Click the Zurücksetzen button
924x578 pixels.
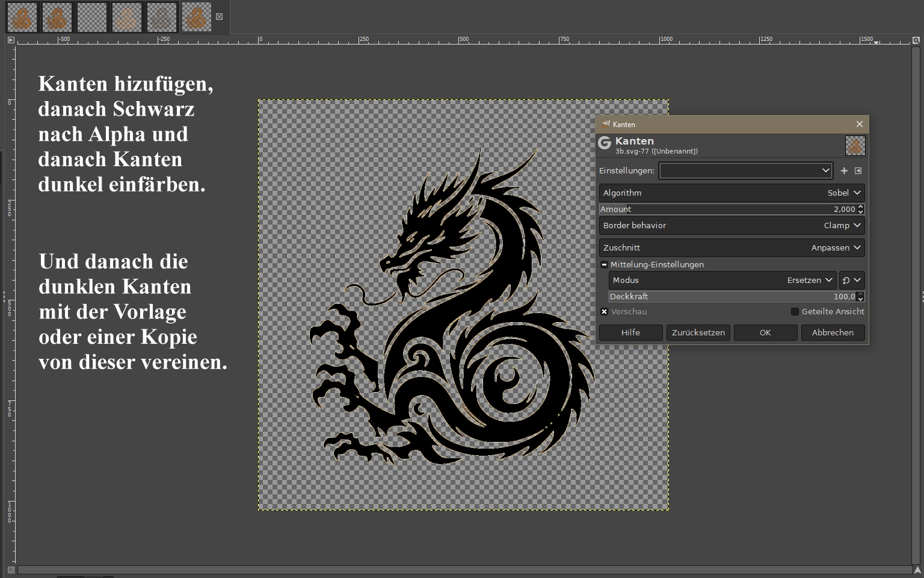[698, 333]
